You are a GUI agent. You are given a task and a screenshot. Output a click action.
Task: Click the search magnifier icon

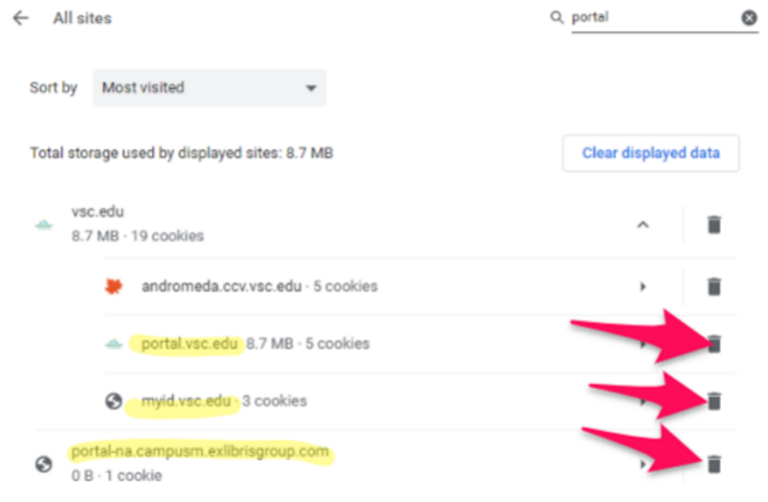click(557, 18)
